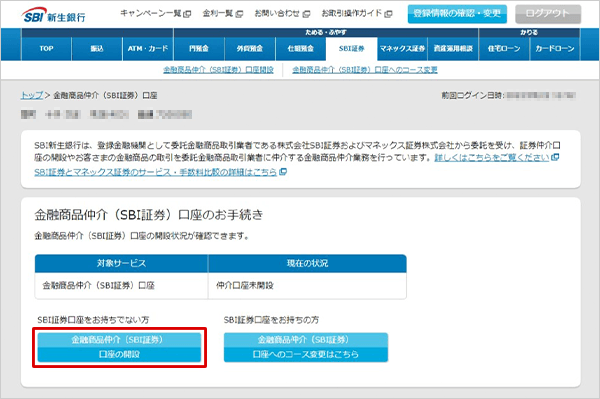Click 口座へのコース変更はこちら button
Screen dimensions: 600x399
pyautogui.click(x=306, y=347)
